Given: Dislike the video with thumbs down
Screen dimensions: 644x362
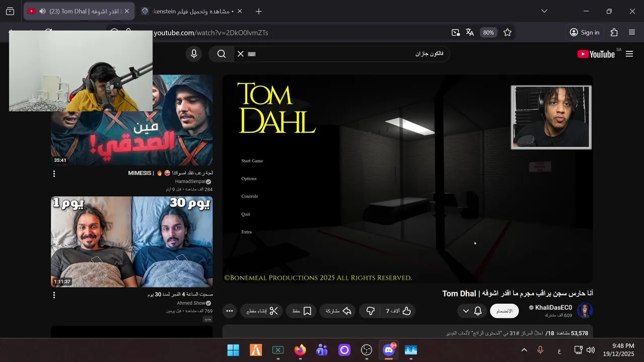Looking at the screenshot, I should [x=370, y=311].
